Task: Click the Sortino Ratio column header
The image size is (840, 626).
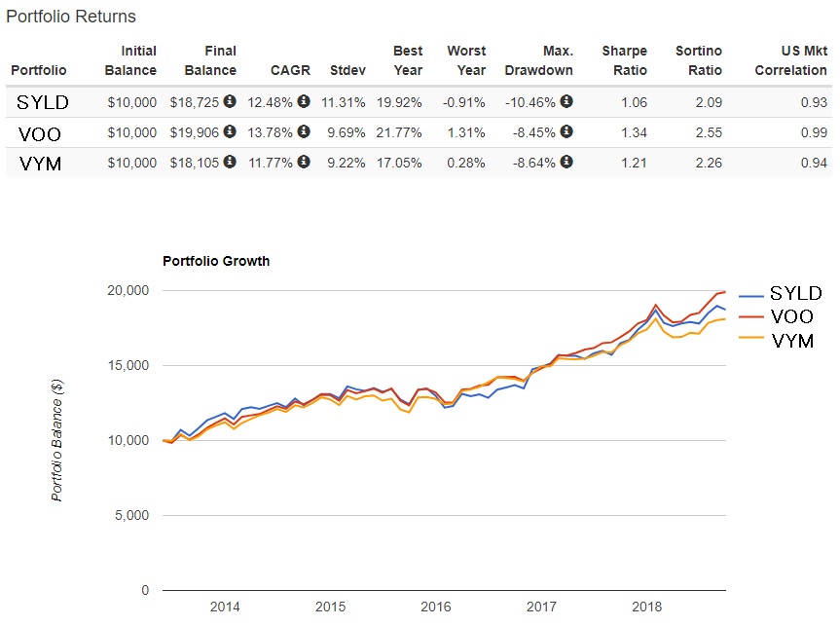Action: point(699,60)
